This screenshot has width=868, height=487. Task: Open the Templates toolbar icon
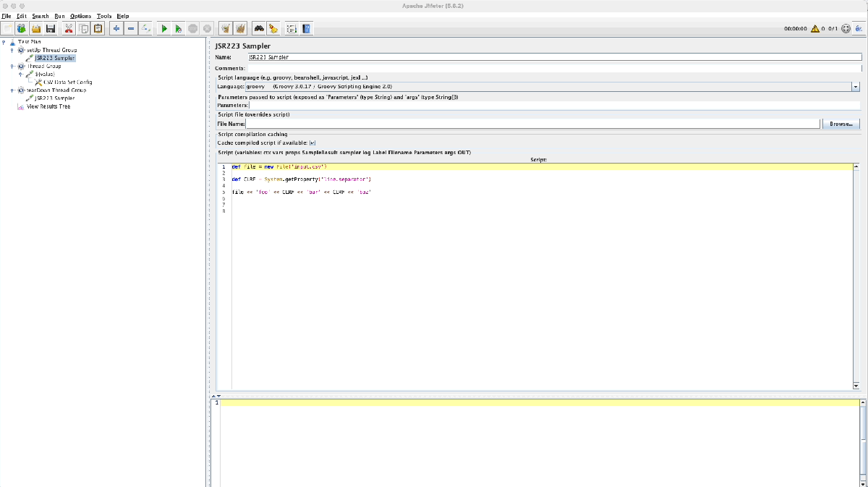22,28
